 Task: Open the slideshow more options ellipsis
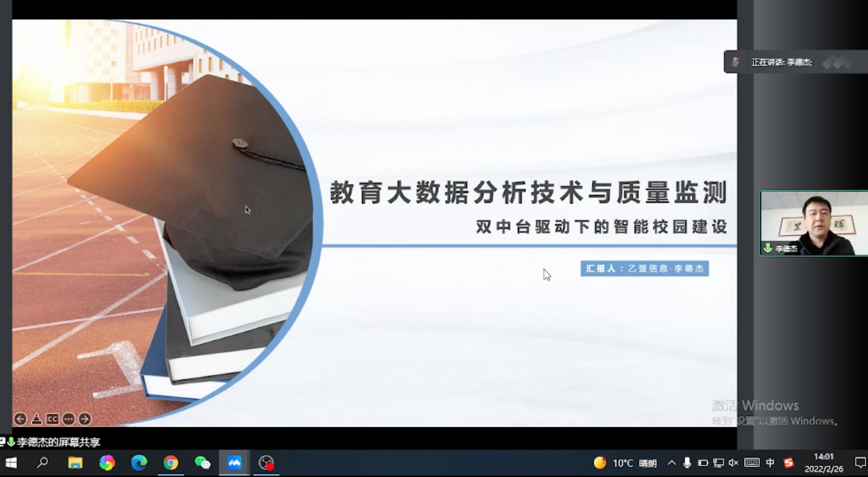click(68, 419)
